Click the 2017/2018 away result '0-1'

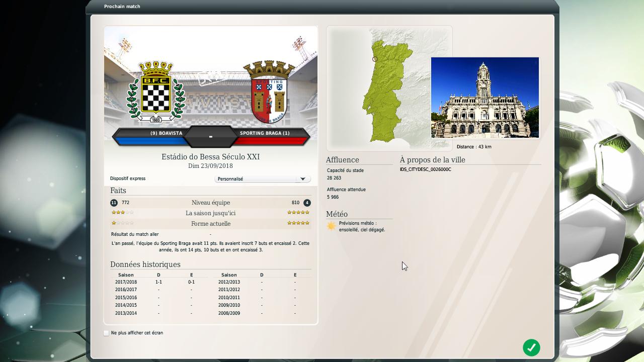click(x=191, y=282)
